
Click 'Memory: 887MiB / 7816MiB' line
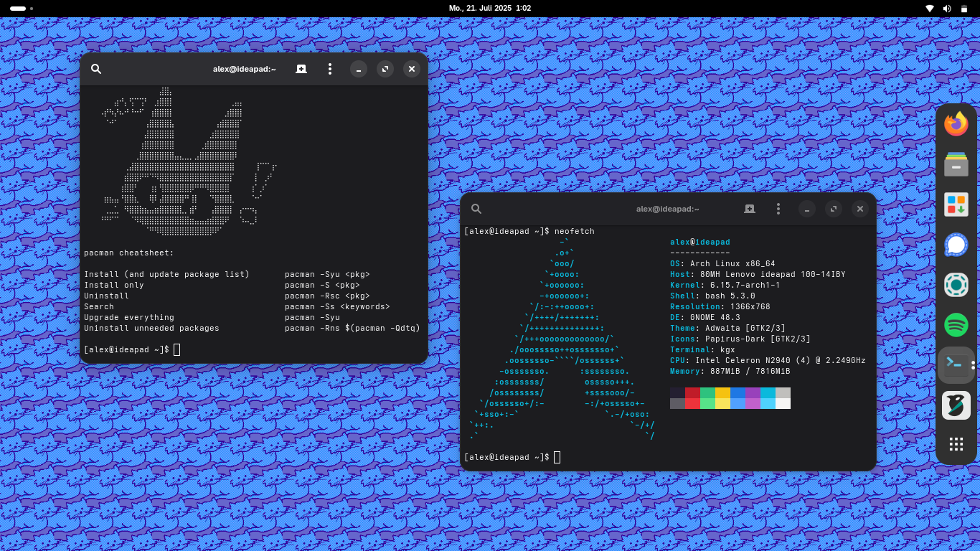click(x=730, y=371)
